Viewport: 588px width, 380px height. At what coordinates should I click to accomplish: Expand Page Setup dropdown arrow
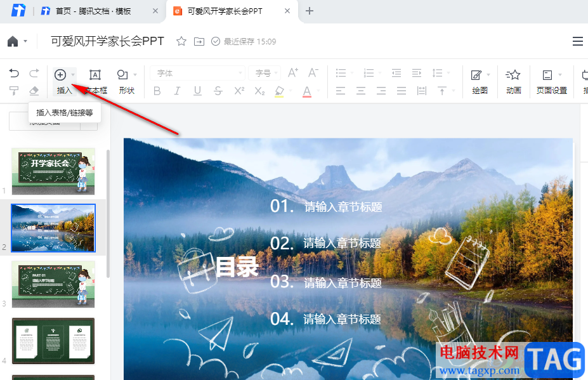click(560, 75)
